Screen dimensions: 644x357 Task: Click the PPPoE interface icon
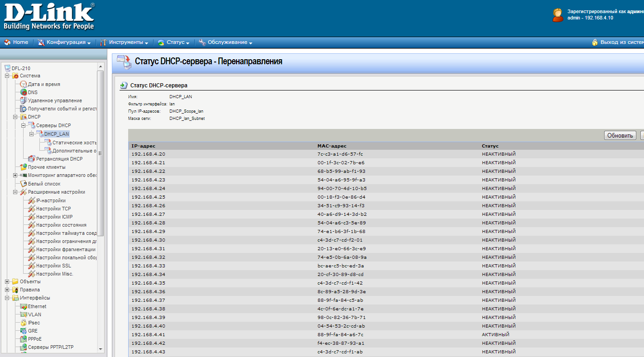[x=24, y=339]
